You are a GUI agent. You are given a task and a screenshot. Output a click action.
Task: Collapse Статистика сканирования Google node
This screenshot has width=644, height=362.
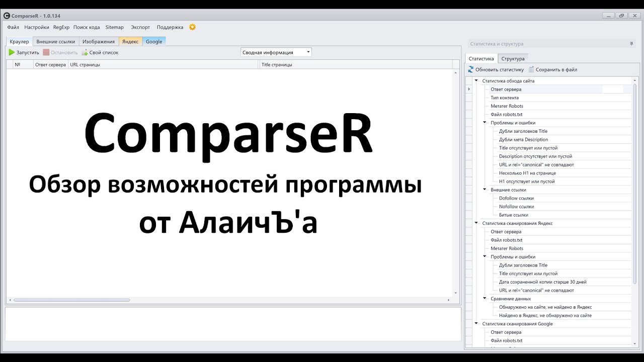pyautogui.click(x=476, y=324)
